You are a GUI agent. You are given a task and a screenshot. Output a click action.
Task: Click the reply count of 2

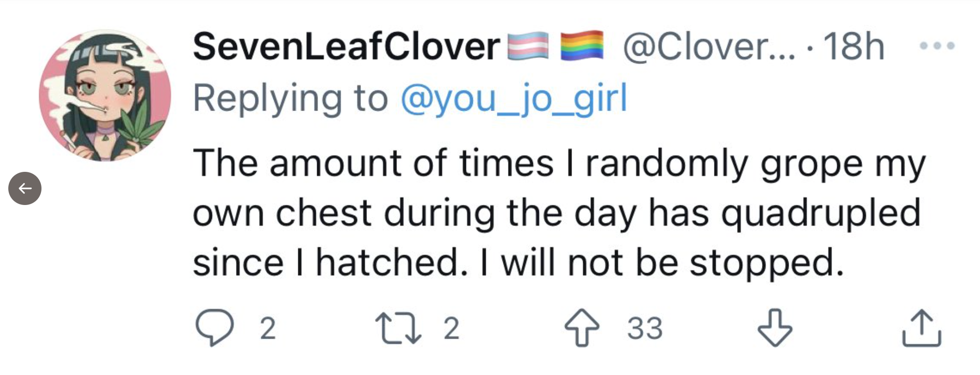[x=268, y=328]
